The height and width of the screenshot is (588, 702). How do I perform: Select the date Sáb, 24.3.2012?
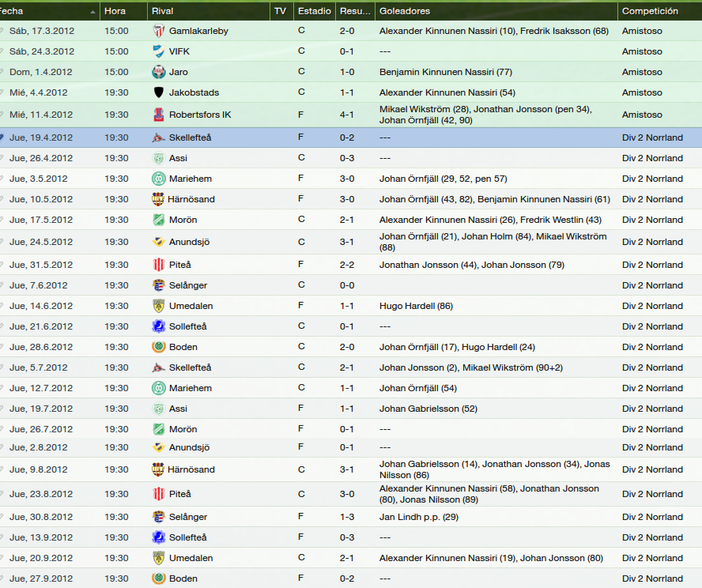pos(42,51)
